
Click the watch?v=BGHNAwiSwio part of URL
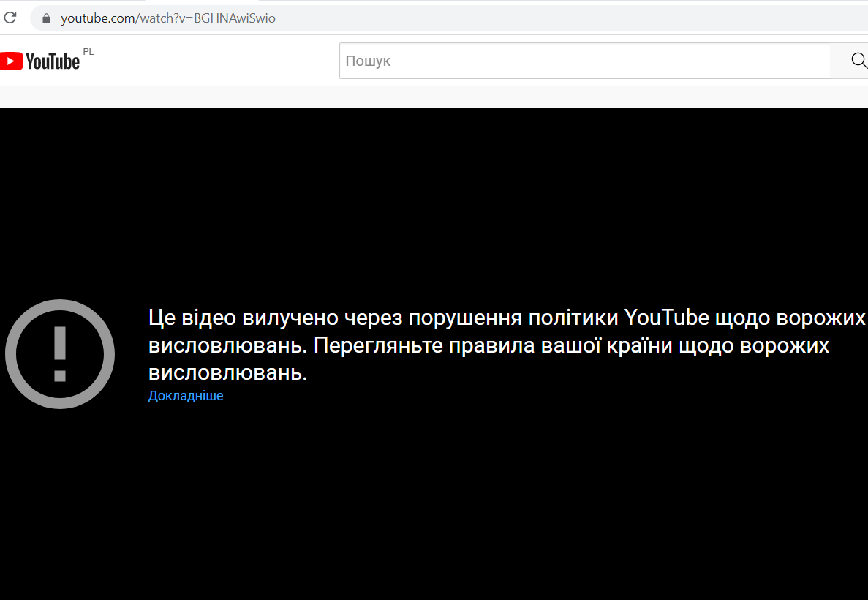point(208,18)
